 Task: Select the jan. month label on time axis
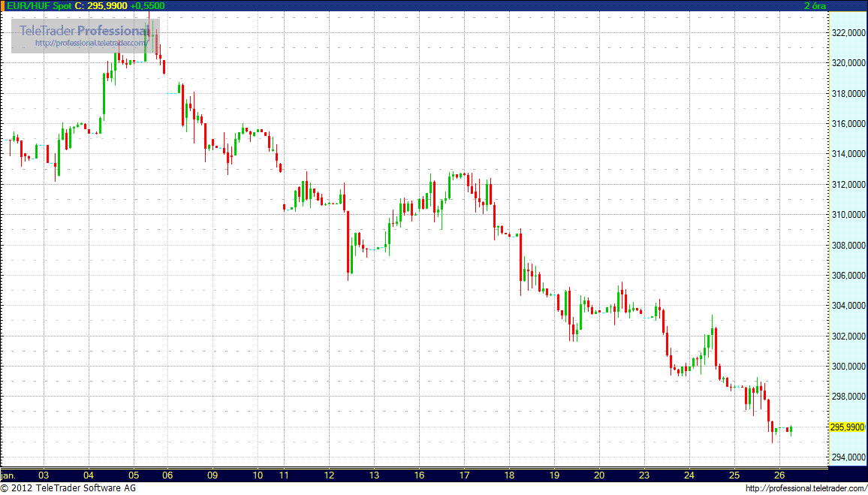(9, 475)
